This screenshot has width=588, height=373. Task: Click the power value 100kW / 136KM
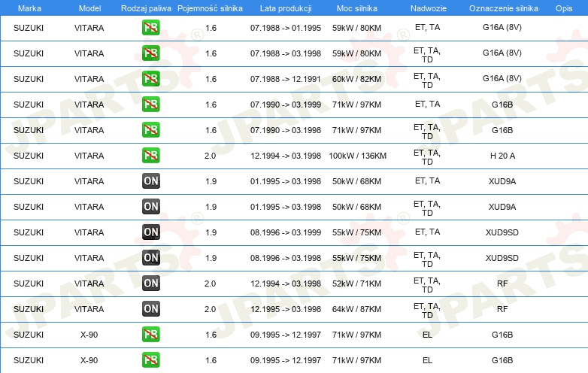pos(357,156)
